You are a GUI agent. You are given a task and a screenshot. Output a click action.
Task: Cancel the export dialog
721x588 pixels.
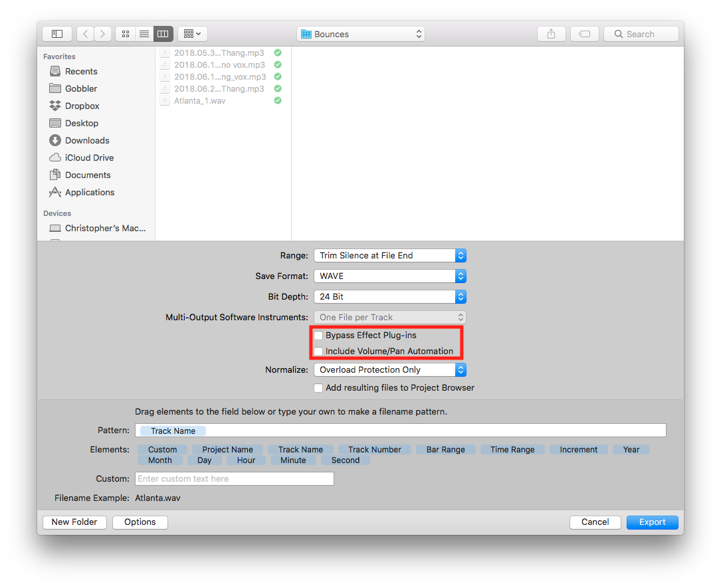click(x=595, y=522)
